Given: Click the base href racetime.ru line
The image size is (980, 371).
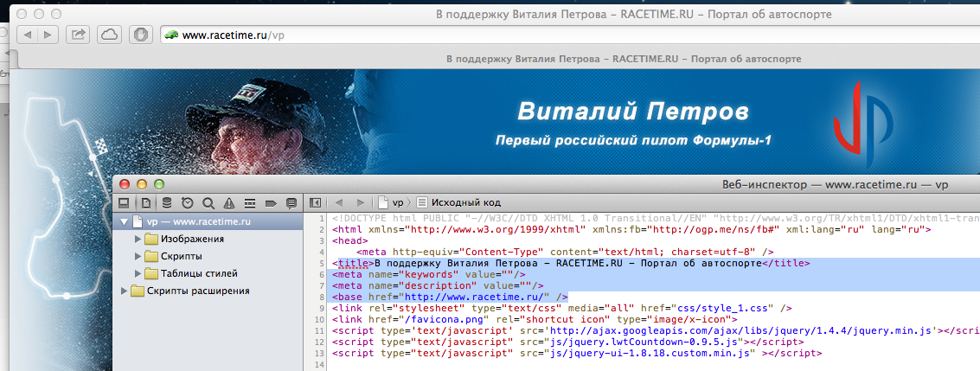Looking at the screenshot, I should [x=450, y=297].
